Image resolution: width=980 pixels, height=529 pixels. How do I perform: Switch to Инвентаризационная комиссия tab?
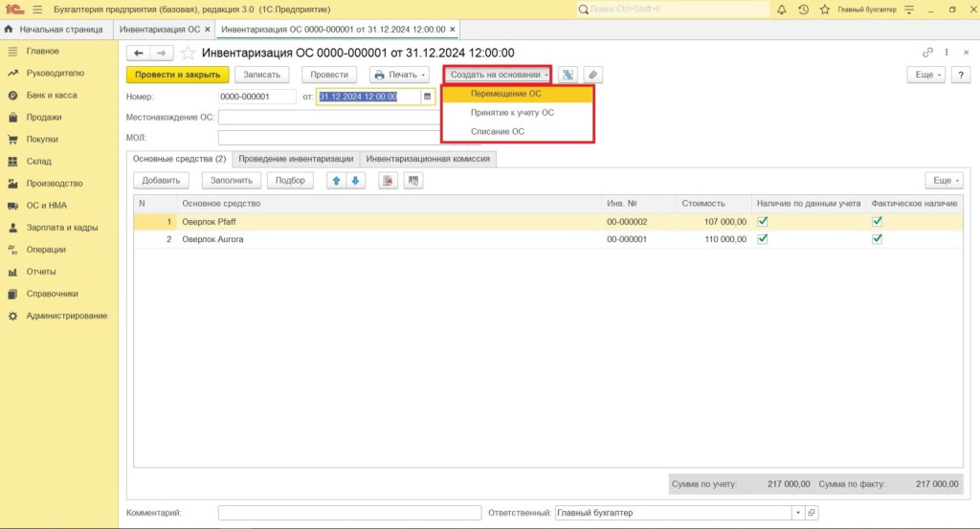[428, 159]
